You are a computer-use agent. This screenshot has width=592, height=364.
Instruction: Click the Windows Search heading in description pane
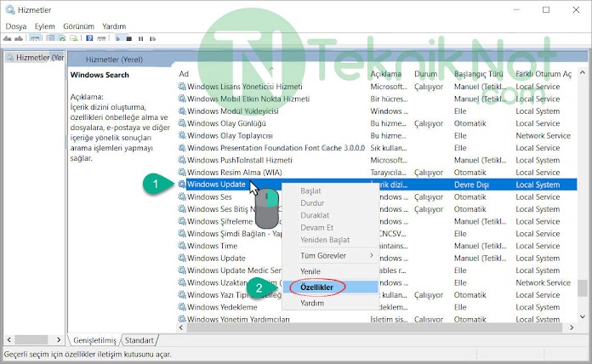coord(100,75)
